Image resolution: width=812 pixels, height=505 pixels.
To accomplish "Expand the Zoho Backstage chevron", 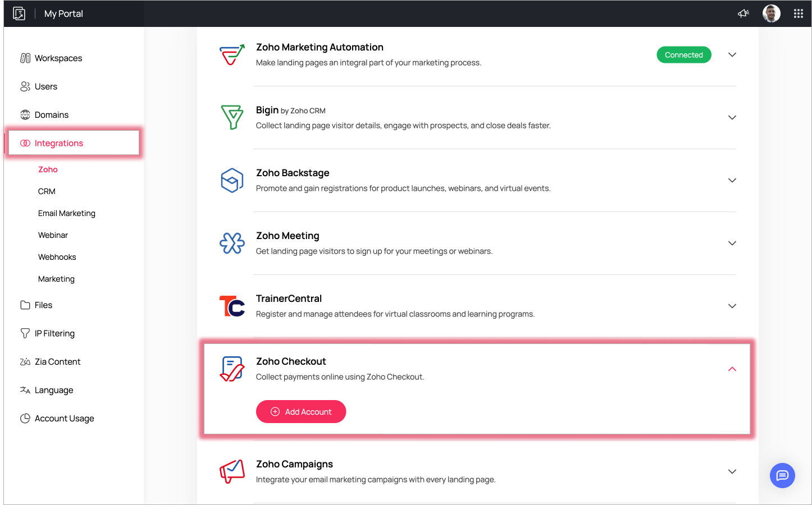I will tap(732, 181).
